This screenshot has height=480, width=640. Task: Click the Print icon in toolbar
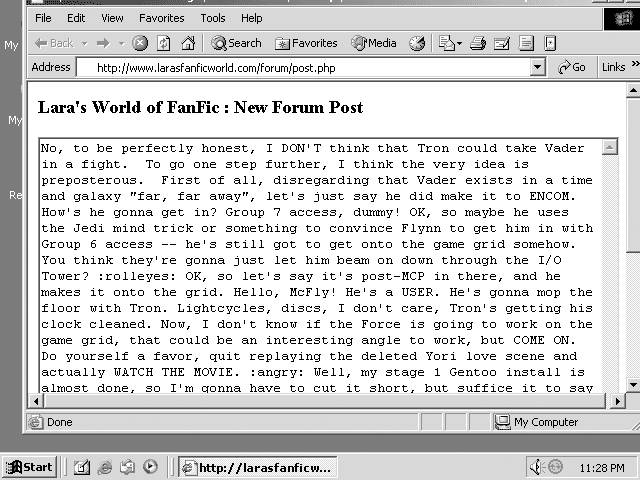pyautogui.click(x=478, y=43)
